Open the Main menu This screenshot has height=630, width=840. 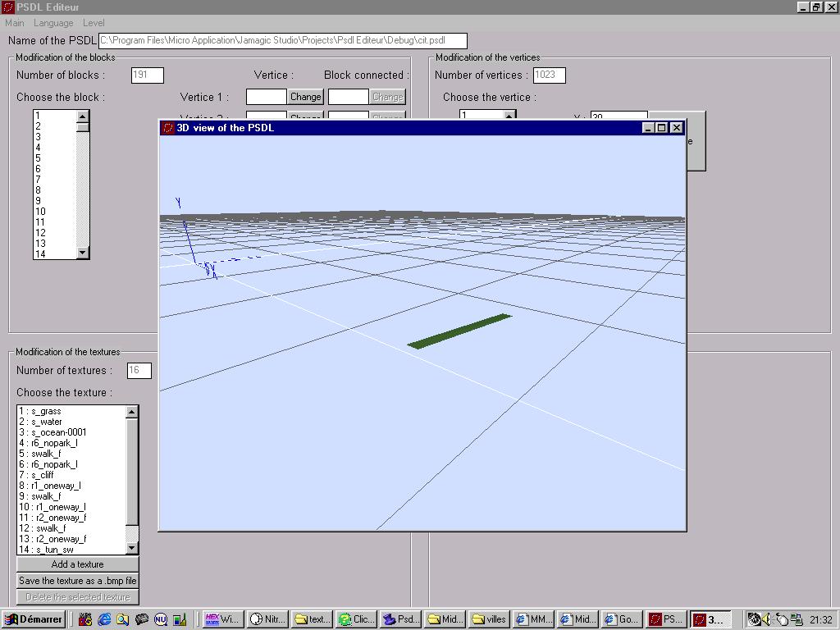[x=15, y=23]
